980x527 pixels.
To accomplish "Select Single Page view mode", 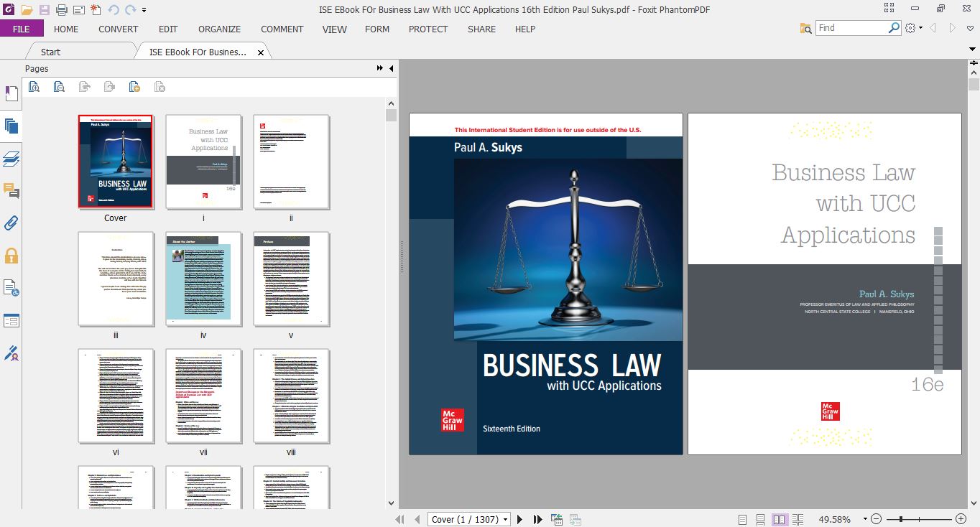I will coord(742,519).
